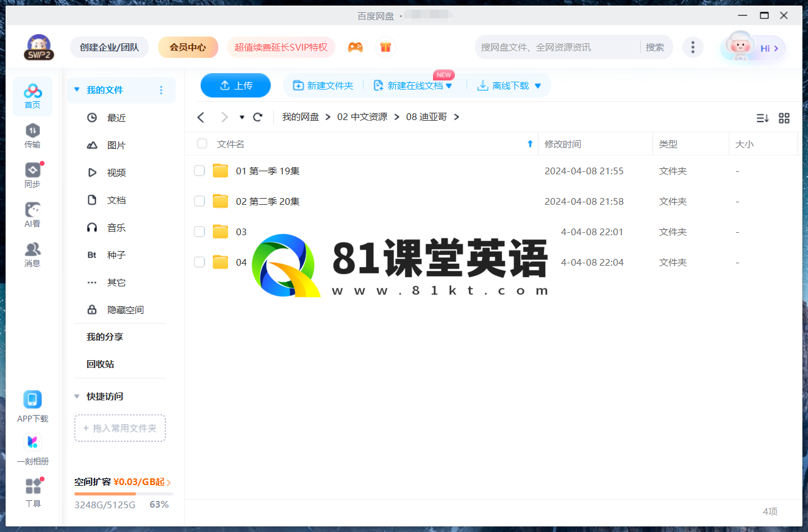Open the 同步 sync section

pyautogui.click(x=33, y=176)
